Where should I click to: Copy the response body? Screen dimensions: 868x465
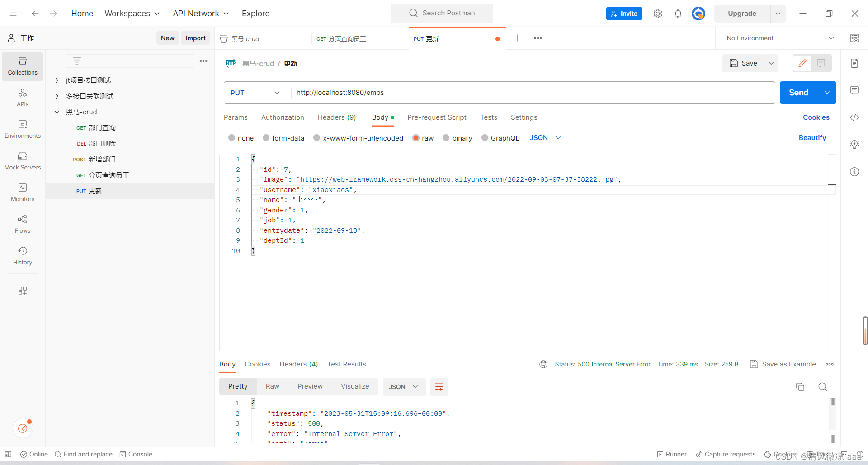click(800, 387)
